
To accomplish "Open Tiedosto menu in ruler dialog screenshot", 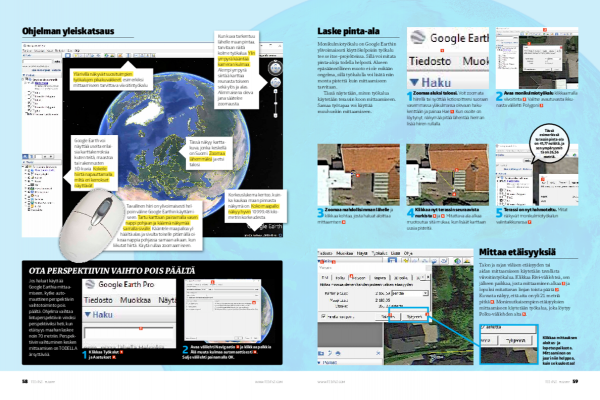I will pos(325,253).
